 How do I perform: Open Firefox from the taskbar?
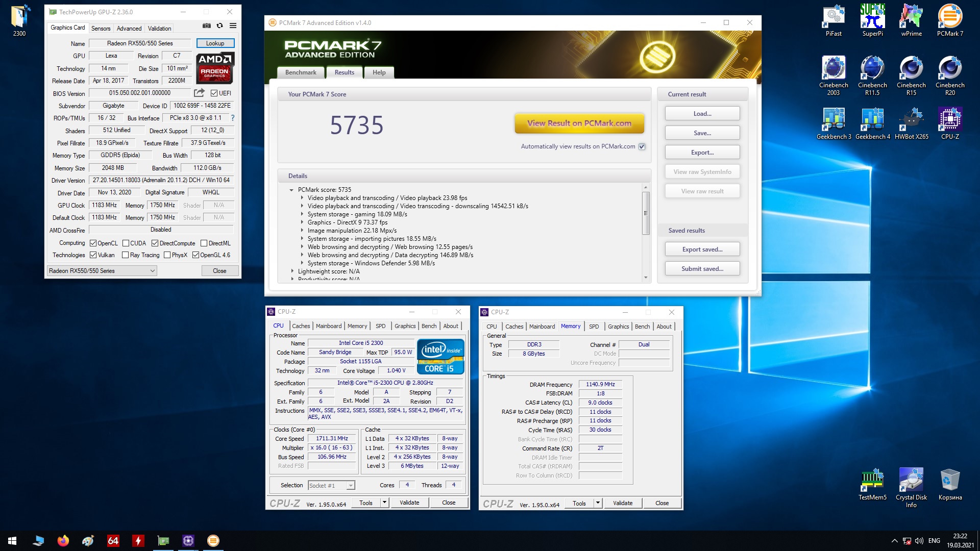[63, 541]
